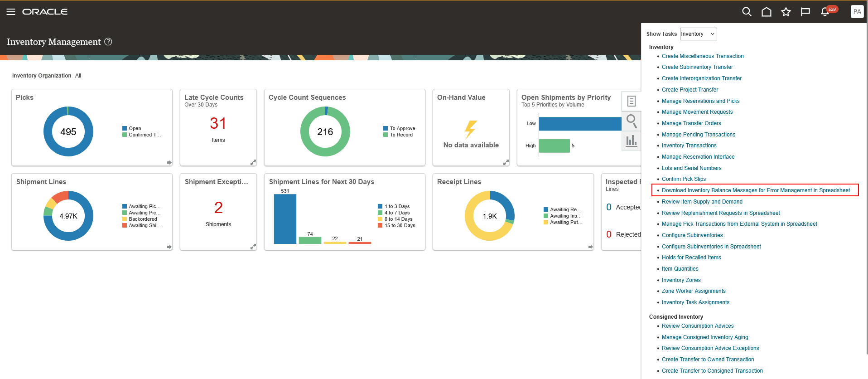Click the 2 Shipments exception count
The image size is (868, 379).
218,208
